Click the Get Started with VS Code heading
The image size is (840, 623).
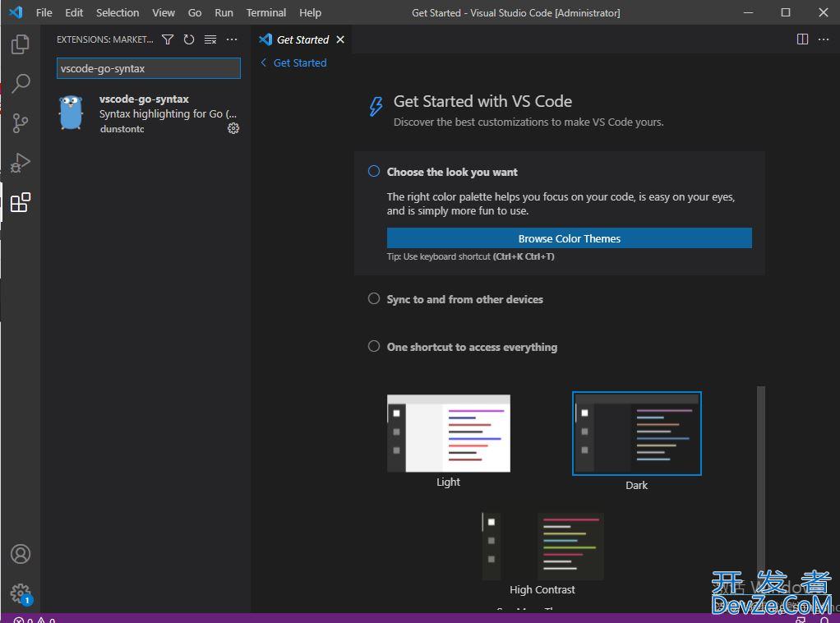click(x=482, y=101)
